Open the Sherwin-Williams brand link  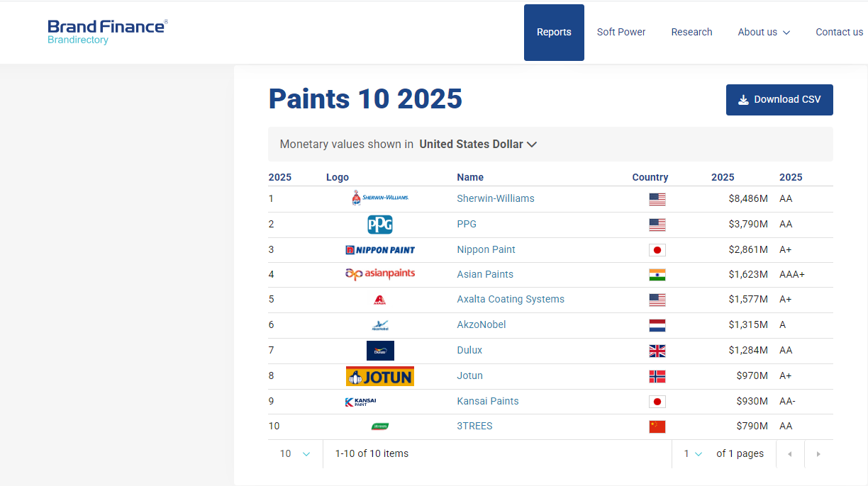496,198
